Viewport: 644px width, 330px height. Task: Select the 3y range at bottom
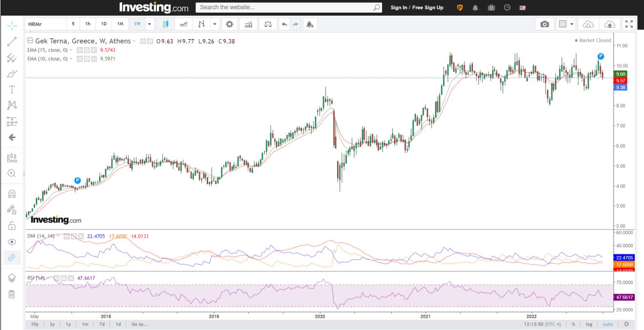click(52, 324)
